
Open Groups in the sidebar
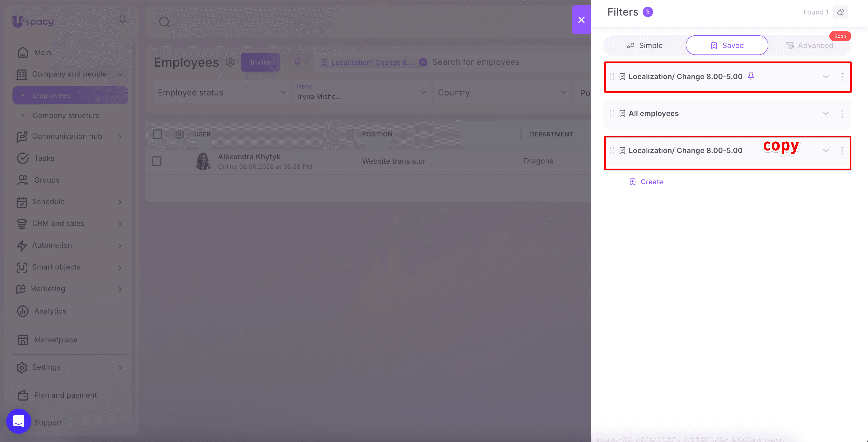coord(47,180)
